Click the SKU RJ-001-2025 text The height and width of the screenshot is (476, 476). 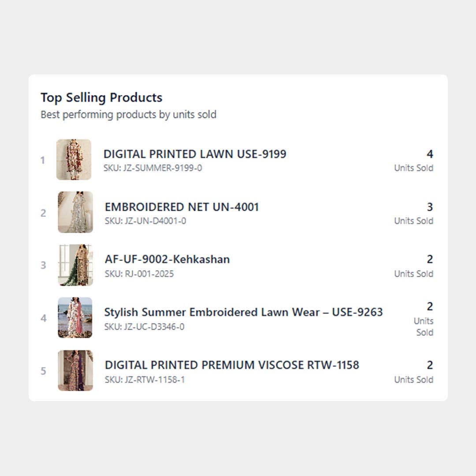[x=139, y=274]
